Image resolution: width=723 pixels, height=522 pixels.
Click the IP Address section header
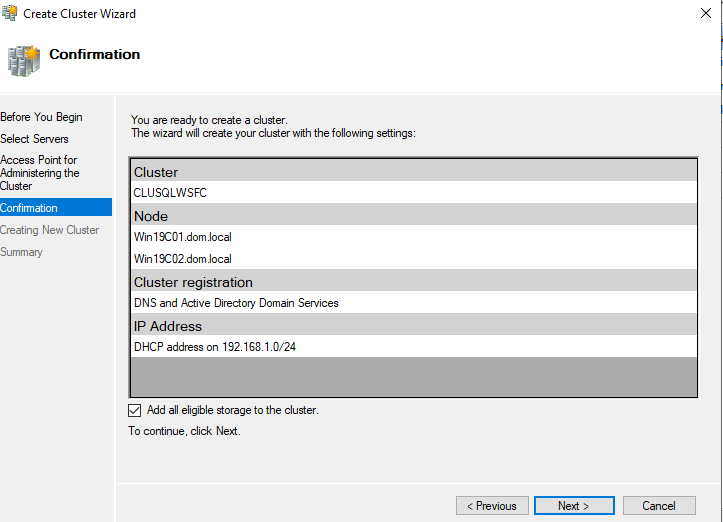click(x=168, y=326)
